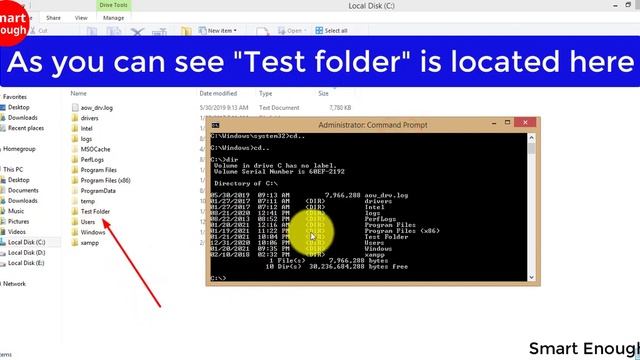Select the ProgramData folder
The image size is (640, 360).
[x=98, y=191]
